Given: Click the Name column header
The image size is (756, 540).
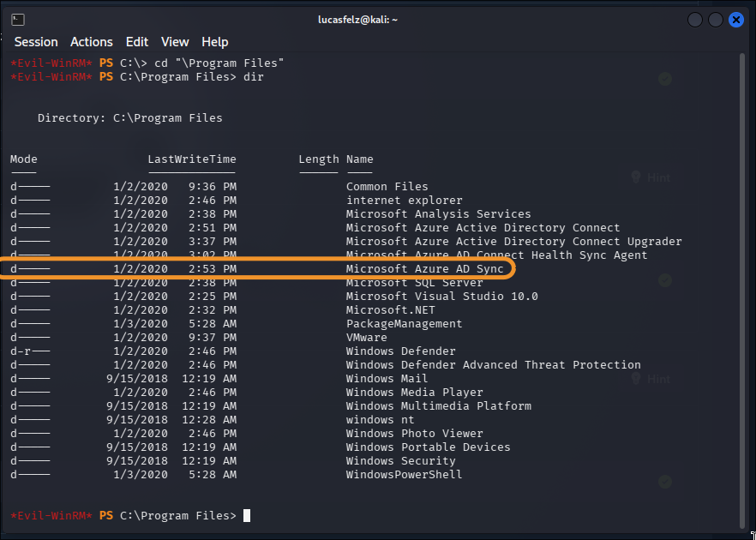Looking at the screenshot, I should coord(360,159).
